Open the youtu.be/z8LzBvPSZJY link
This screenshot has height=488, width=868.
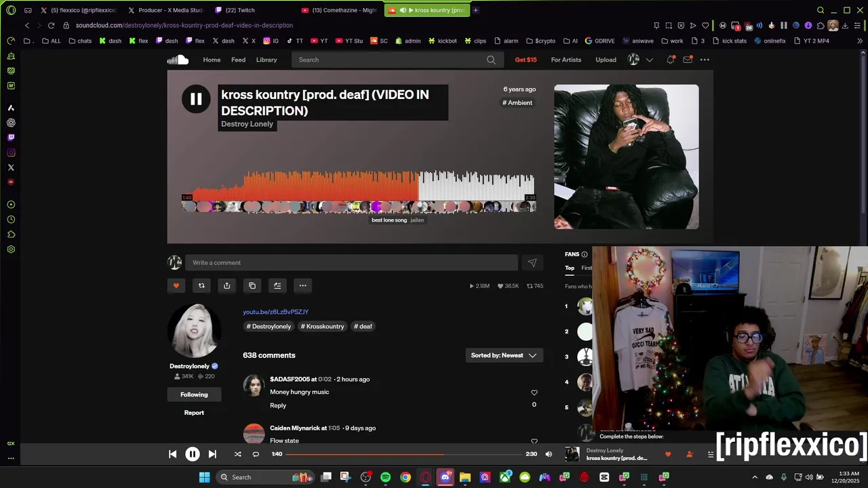[x=275, y=312]
